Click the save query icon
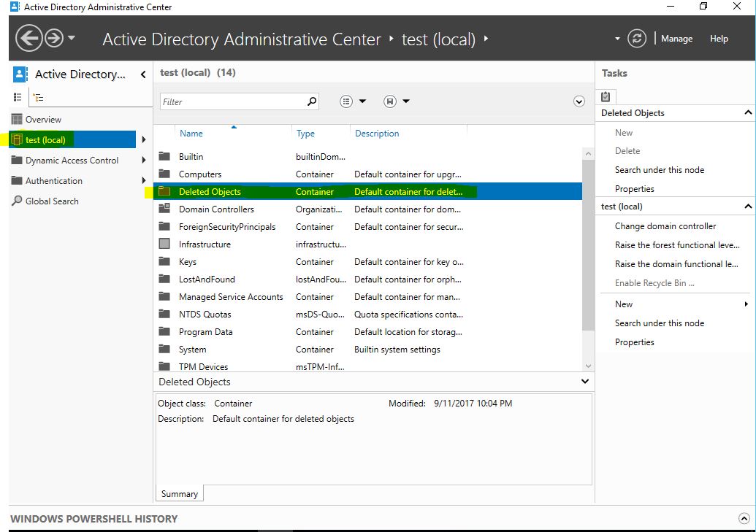 (x=389, y=101)
